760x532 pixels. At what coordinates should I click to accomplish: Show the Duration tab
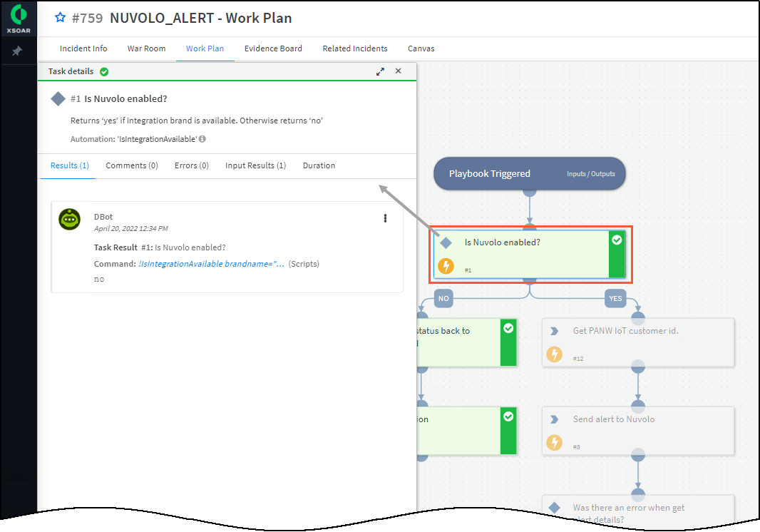click(319, 165)
